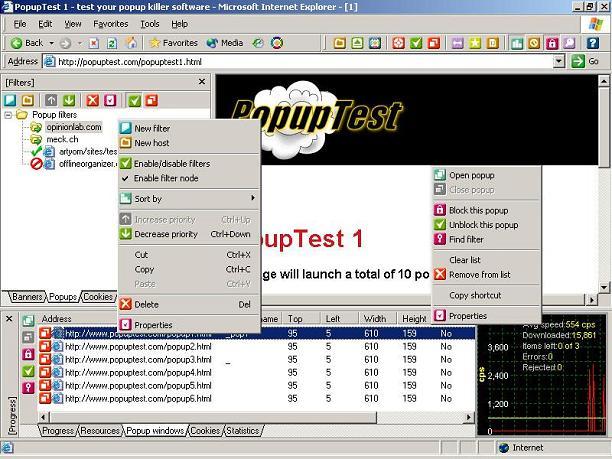Select the meck.ch tree item
Image resolution: width=612 pixels, height=459 pixels.
(62, 139)
